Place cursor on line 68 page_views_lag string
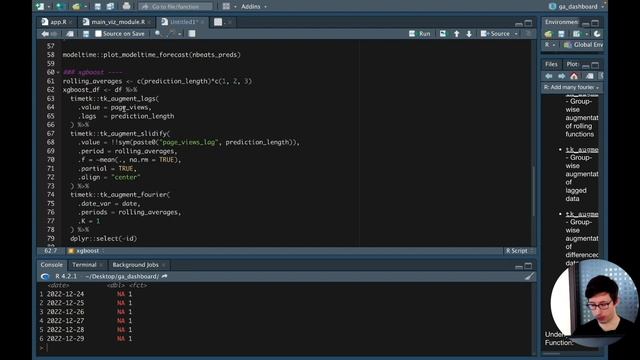Screen dimensions: 640x360 click(188, 142)
